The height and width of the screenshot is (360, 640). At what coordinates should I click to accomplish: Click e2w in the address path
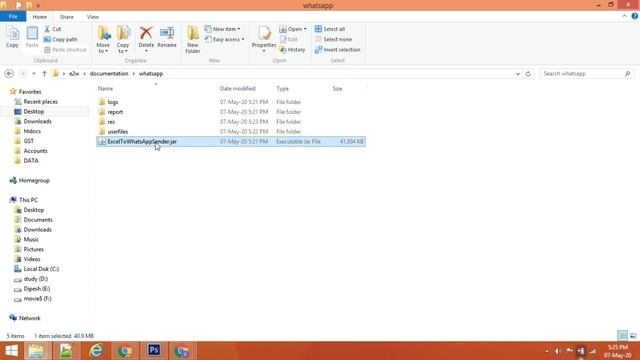click(x=74, y=73)
